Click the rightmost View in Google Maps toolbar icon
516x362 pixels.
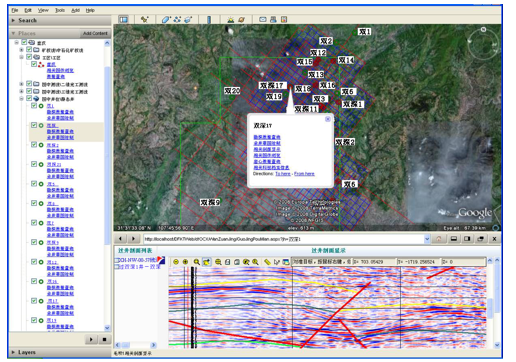coord(284,19)
